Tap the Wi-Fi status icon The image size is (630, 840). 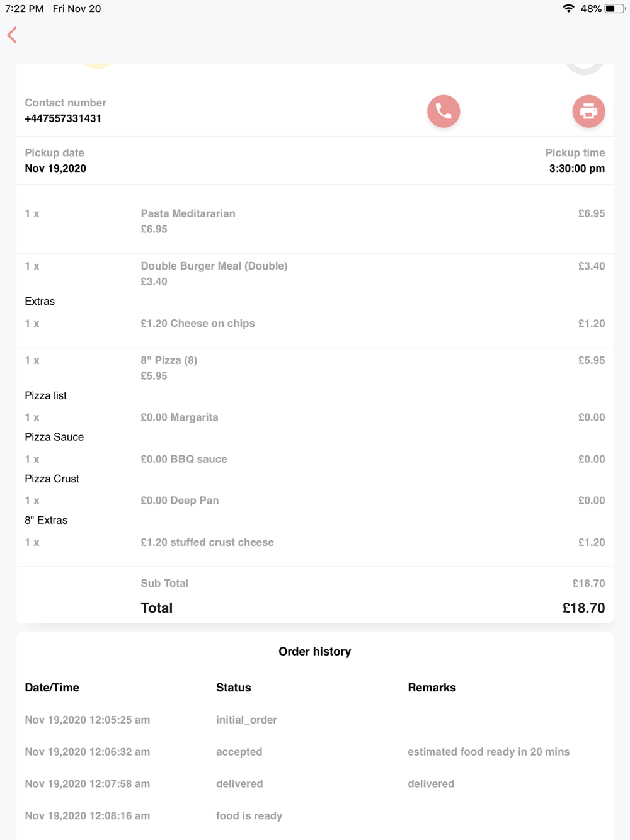tap(568, 9)
